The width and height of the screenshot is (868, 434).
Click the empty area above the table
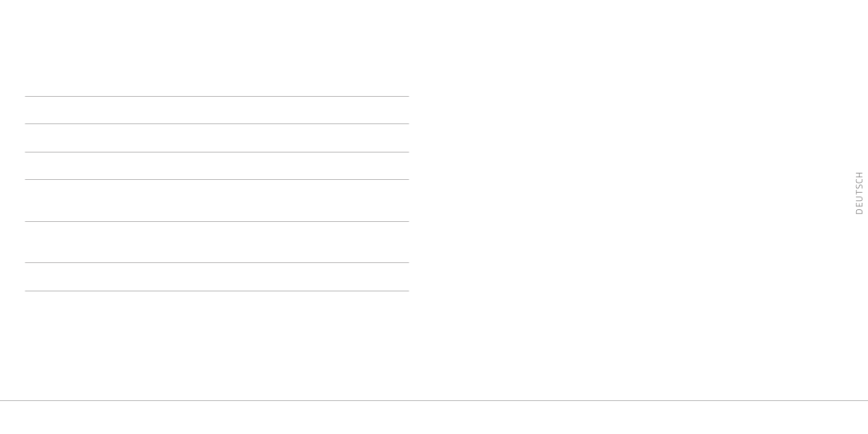(x=217, y=48)
